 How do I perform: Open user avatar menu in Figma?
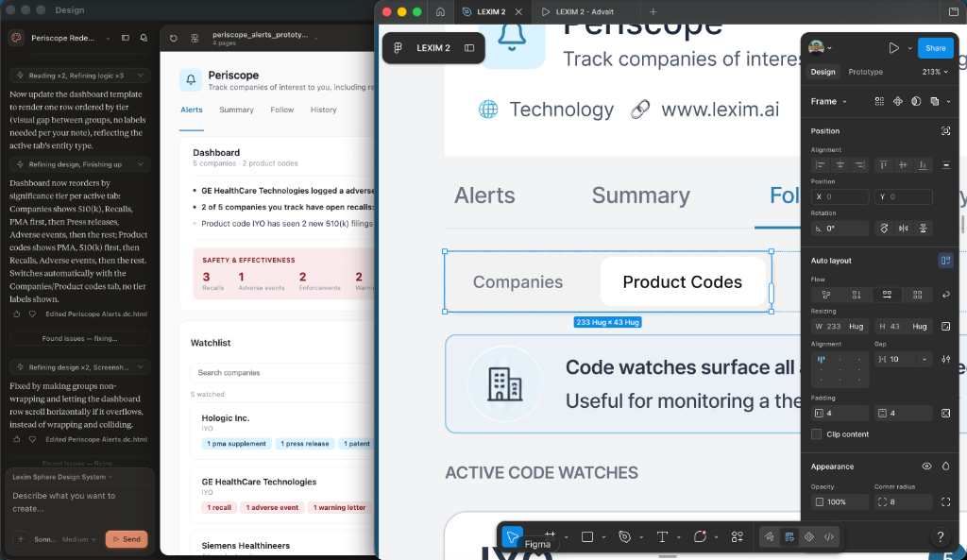pos(820,48)
